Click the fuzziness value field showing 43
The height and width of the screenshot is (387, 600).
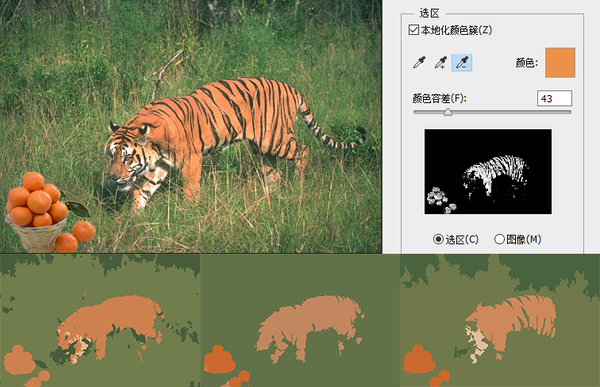coord(554,98)
